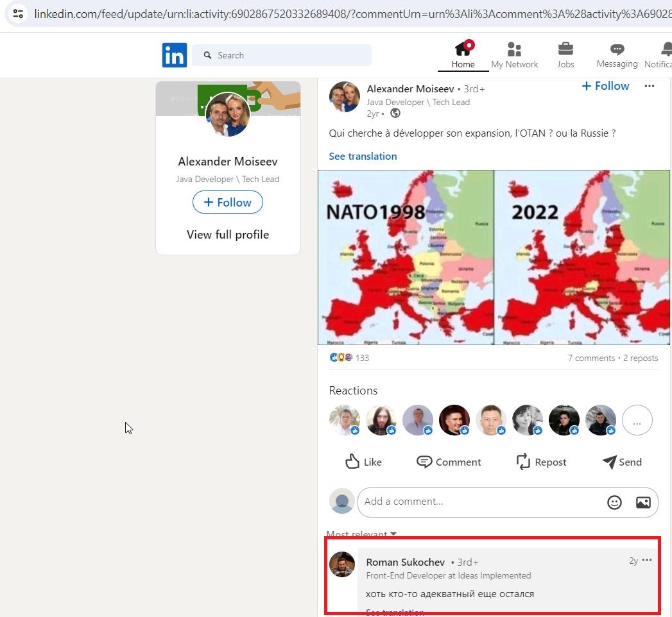
Task: Click the seventh reactor's avatar
Action: pyautogui.click(x=564, y=420)
